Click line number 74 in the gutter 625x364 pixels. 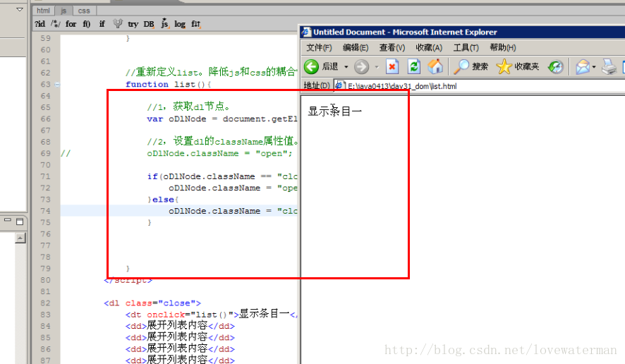[x=45, y=211]
